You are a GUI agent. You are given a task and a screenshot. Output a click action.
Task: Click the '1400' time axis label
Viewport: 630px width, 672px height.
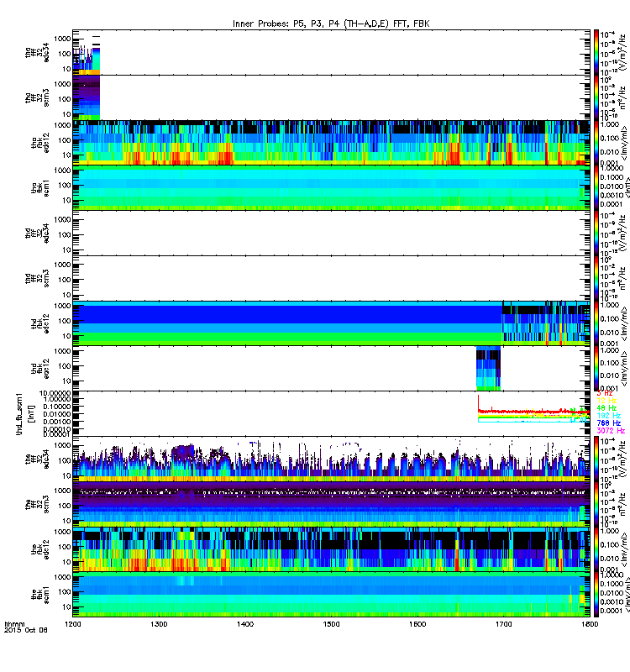pyautogui.click(x=245, y=624)
